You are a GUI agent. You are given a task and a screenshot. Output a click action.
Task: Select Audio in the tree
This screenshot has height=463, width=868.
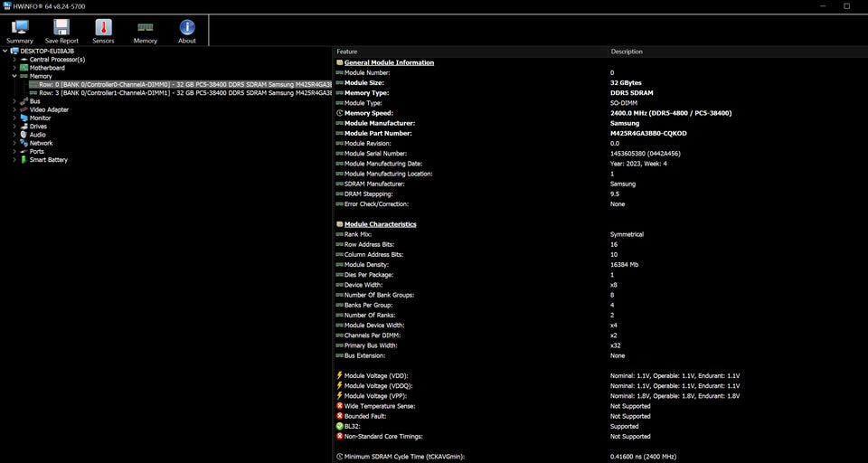pos(38,135)
